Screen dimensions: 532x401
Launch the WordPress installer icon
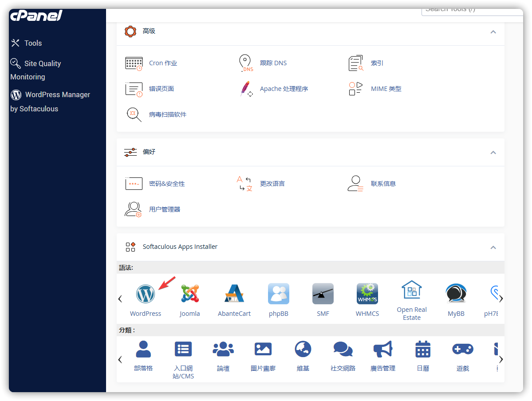point(146,294)
